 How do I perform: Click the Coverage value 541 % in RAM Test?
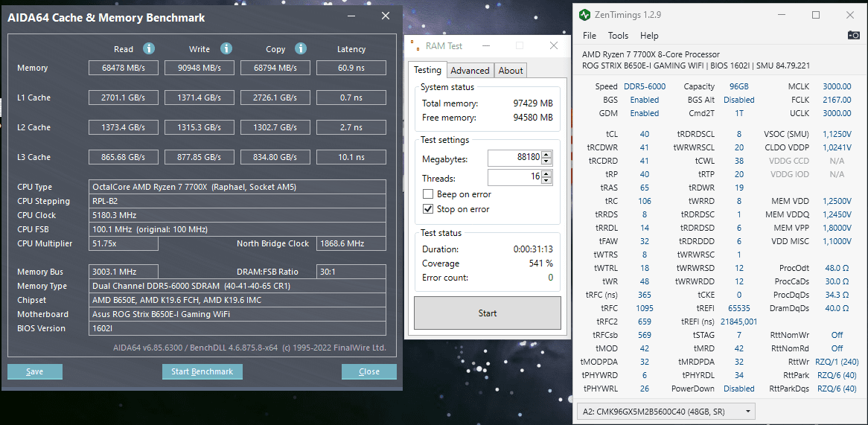541,263
